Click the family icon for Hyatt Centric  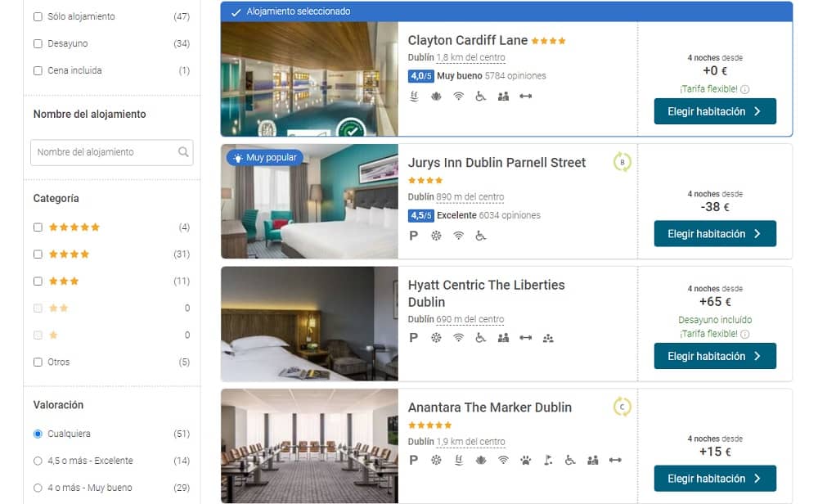point(503,338)
